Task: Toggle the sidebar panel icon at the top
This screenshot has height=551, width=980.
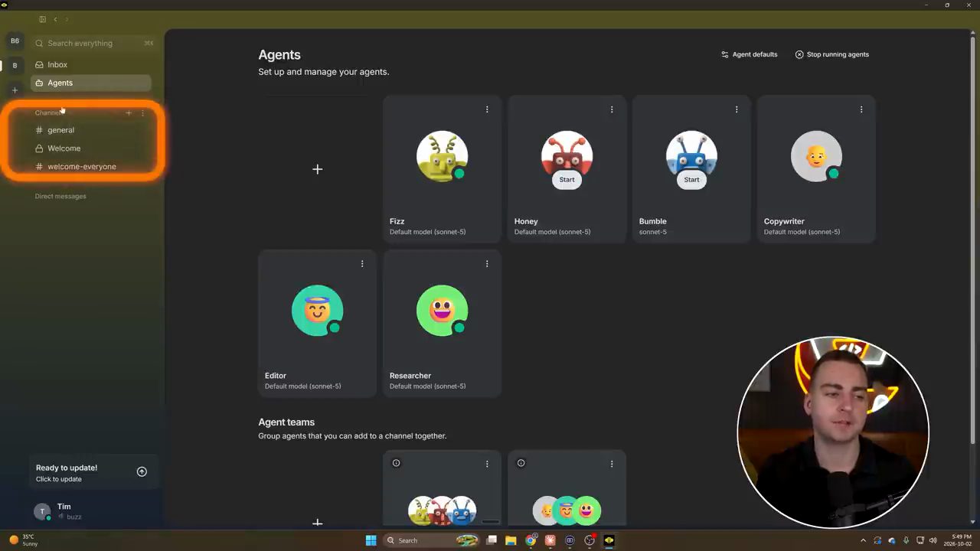Action: point(42,19)
